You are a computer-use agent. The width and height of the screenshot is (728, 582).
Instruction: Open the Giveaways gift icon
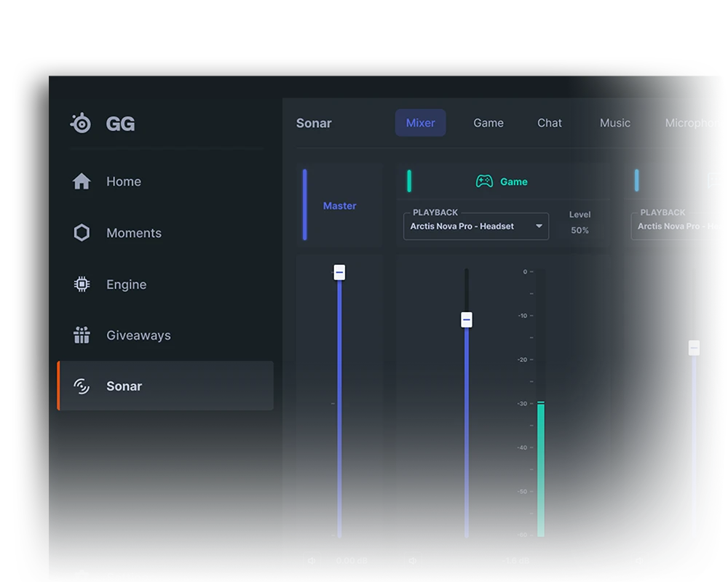click(x=80, y=335)
